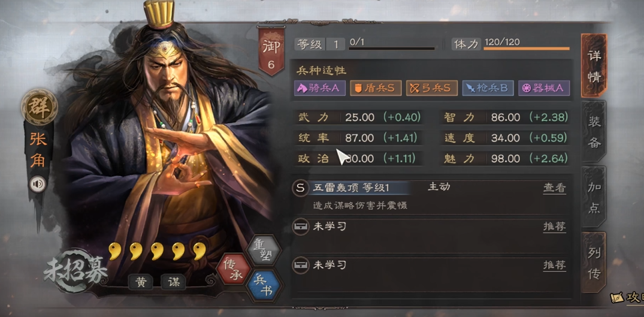Select the S grade skill icon for 五雷轰顶
The image size is (644, 317).
click(301, 188)
